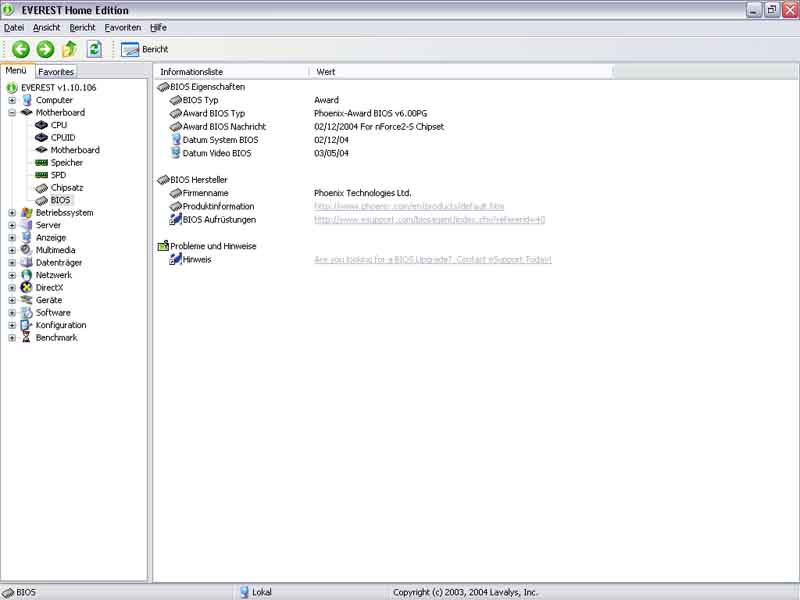This screenshot has width=800, height=600.
Task: Click the DirectX icon
Action: coord(27,288)
